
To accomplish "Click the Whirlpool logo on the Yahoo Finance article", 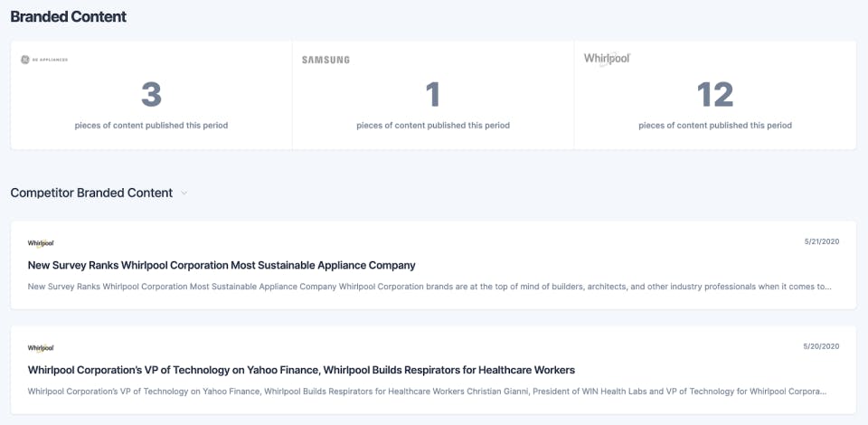I will point(41,347).
